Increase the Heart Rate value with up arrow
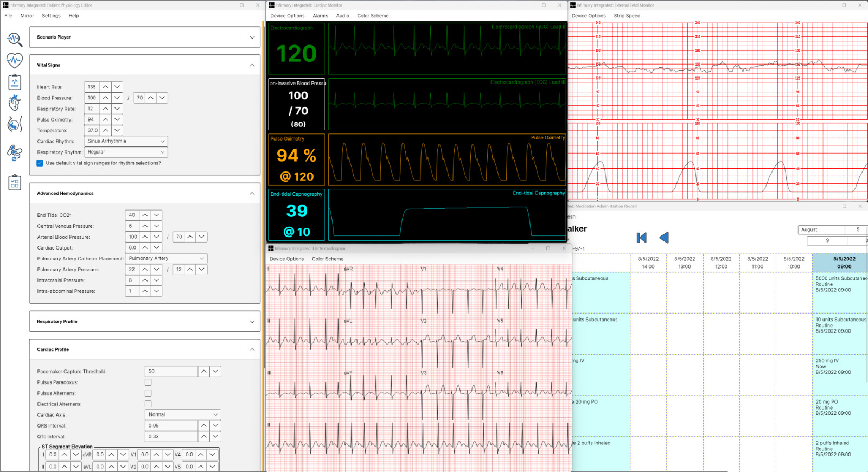The height and width of the screenshot is (472, 868). point(106,87)
